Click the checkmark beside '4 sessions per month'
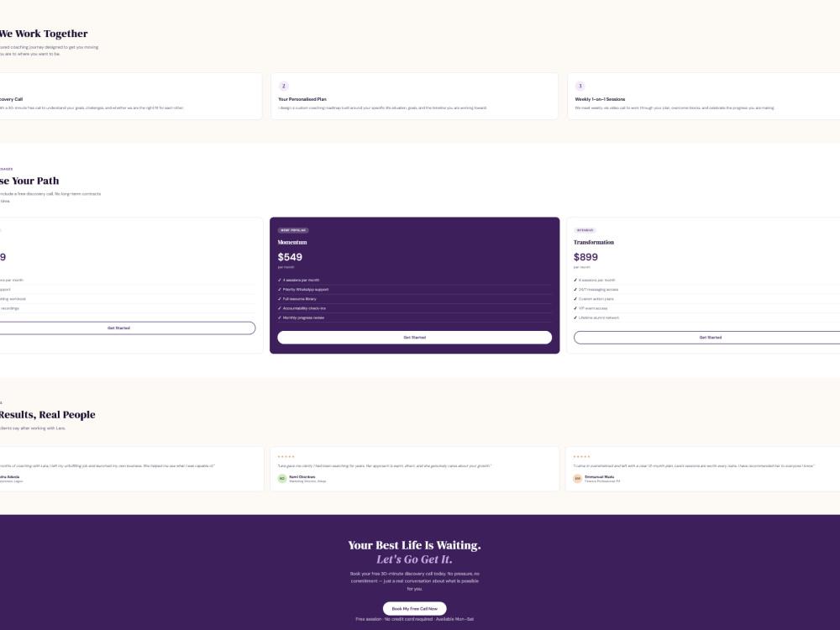 tap(280, 281)
